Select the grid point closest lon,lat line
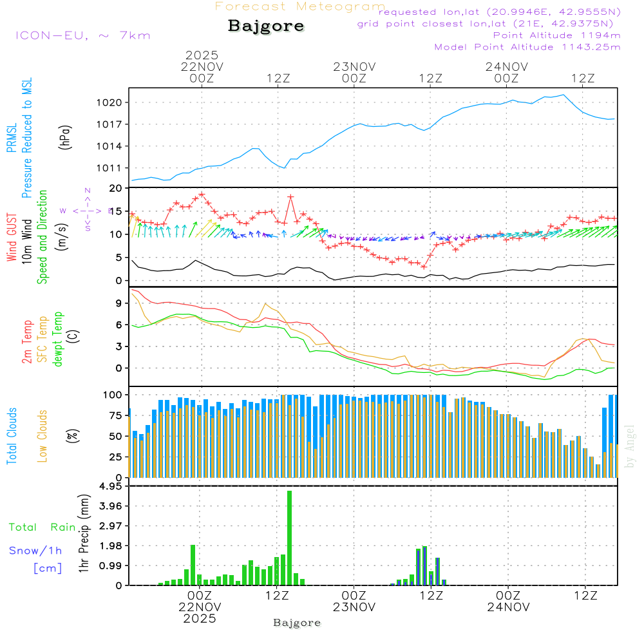Image resolution: width=644 pixels, height=644 pixels. pyautogui.click(x=489, y=24)
